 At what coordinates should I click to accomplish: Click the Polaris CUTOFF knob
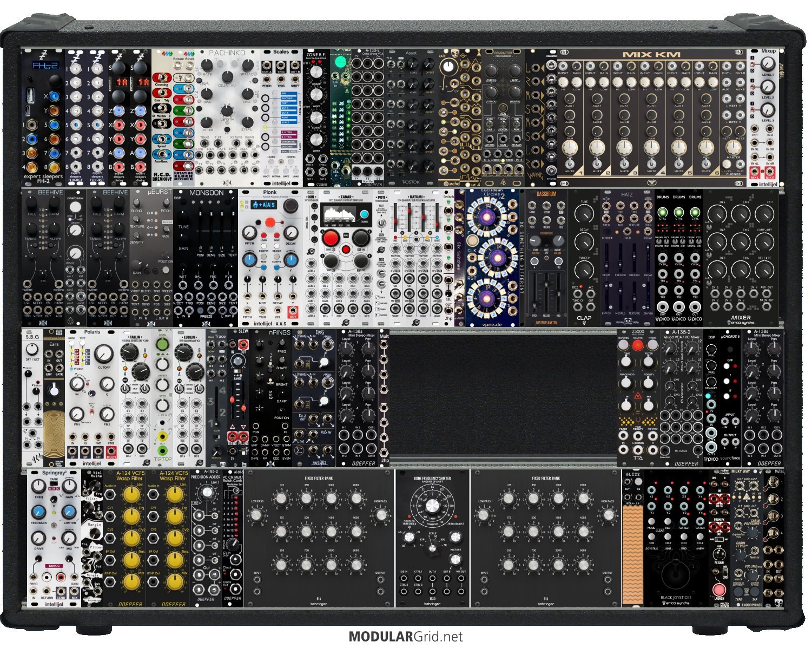(x=103, y=354)
